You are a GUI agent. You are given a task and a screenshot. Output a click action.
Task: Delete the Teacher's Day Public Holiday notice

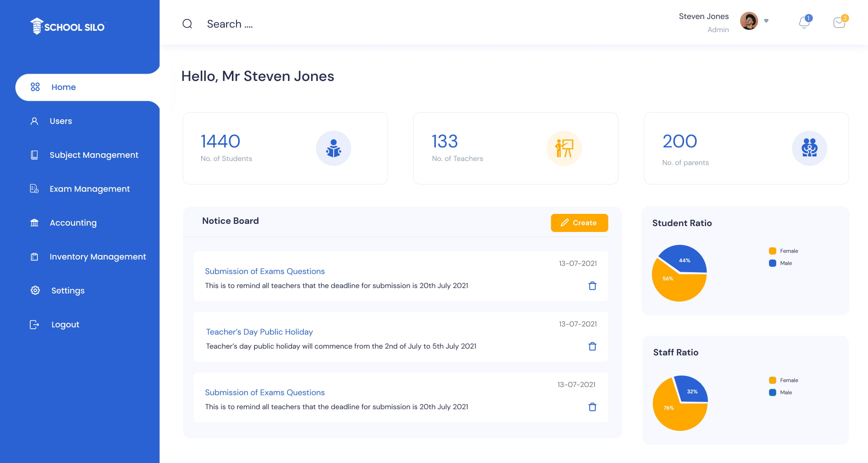tap(592, 346)
